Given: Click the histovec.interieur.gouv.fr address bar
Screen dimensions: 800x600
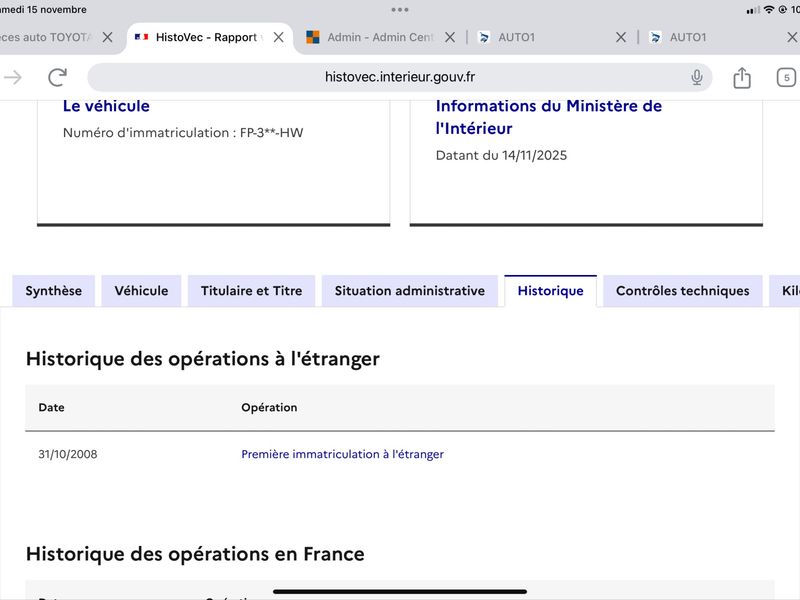Looking at the screenshot, I should [398, 77].
